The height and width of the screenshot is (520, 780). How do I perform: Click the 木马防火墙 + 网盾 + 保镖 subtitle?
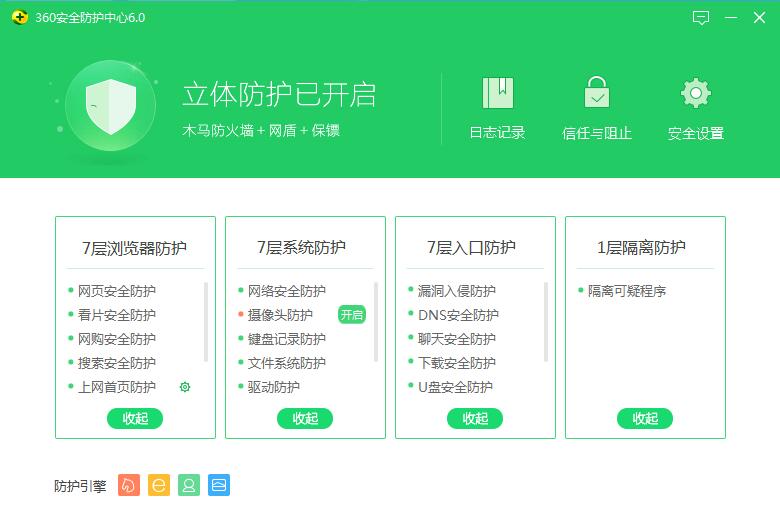coord(261,130)
